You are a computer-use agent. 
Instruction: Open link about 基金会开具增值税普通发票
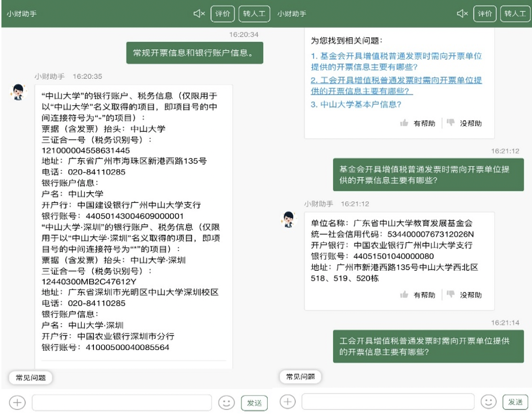click(x=396, y=61)
